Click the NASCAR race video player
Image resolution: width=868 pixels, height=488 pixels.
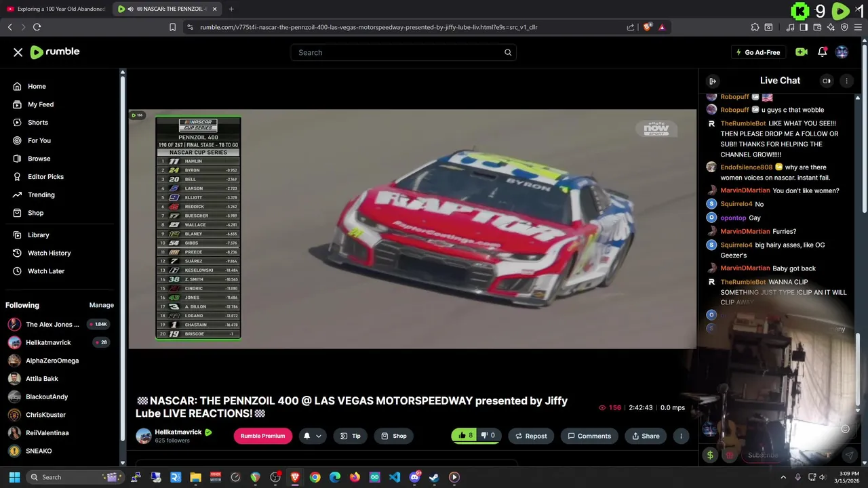412,229
